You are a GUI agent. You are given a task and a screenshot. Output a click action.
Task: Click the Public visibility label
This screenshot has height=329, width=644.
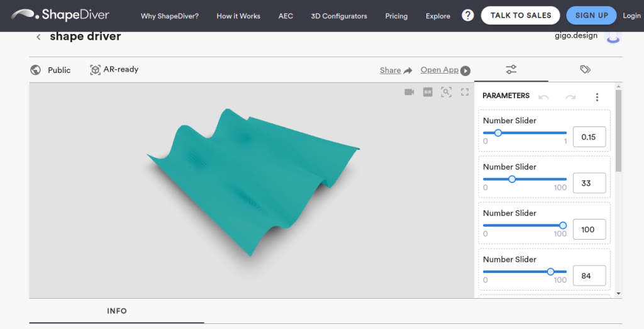pos(59,70)
